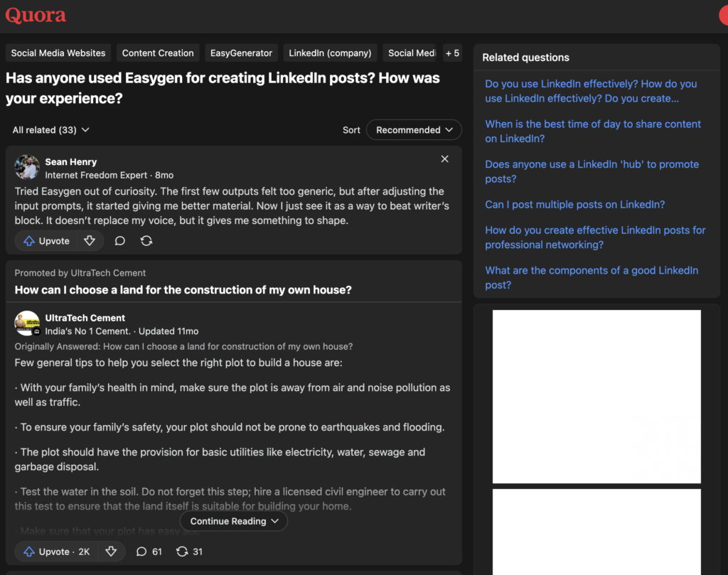Select the LinkedIn (company) topic tag
Screen dimensions: 728x575
tap(330, 53)
